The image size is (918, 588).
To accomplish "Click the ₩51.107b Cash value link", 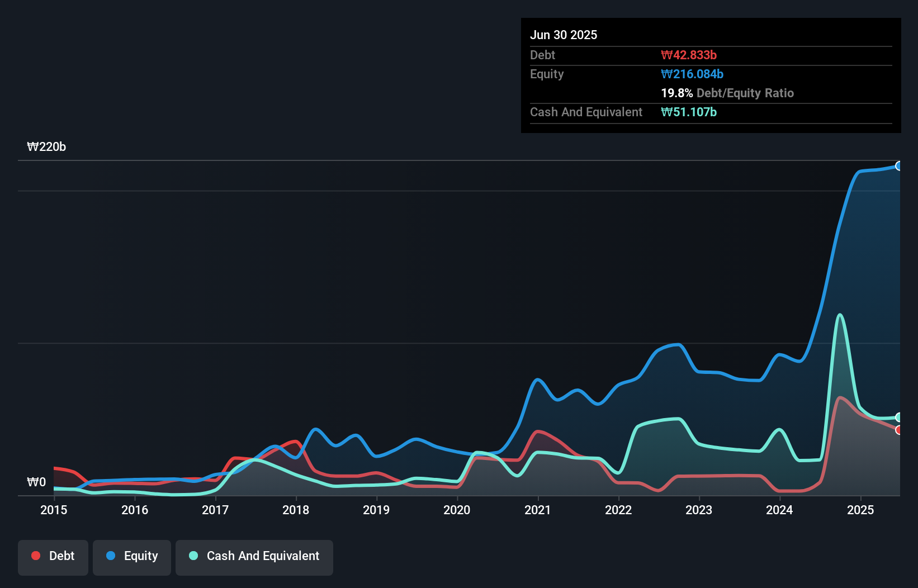I will (689, 112).
